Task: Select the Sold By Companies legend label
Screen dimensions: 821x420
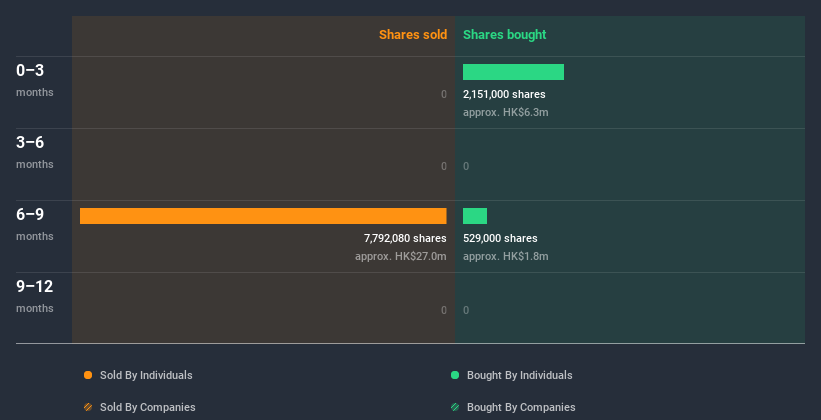Action: [148, 407]
